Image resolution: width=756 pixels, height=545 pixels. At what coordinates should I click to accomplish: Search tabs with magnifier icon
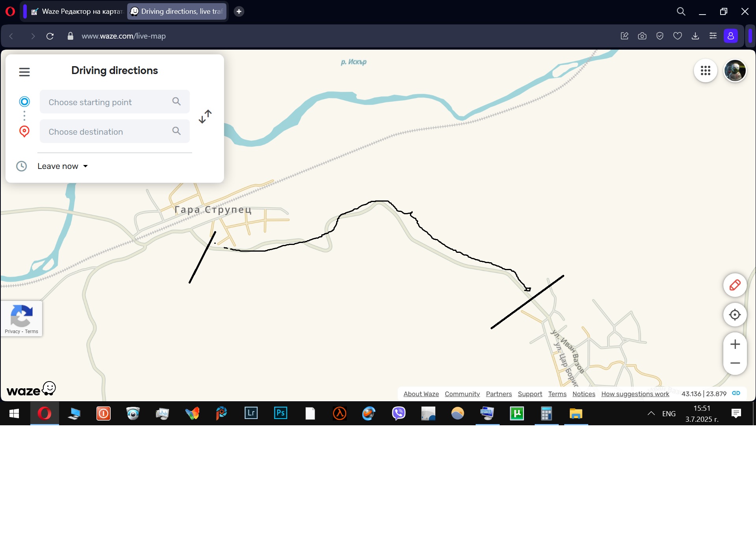[681, 11]
